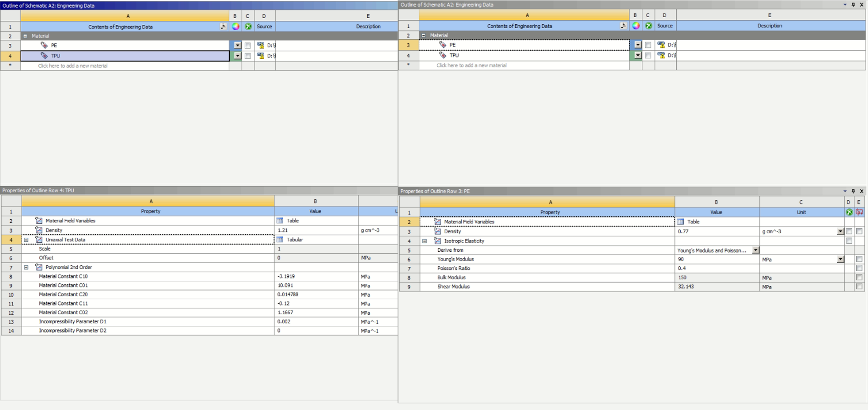Open the PE properties panel options arrow menu
Image resolution: width=868 pixels, height=410 pixels.
click(844, 191)
